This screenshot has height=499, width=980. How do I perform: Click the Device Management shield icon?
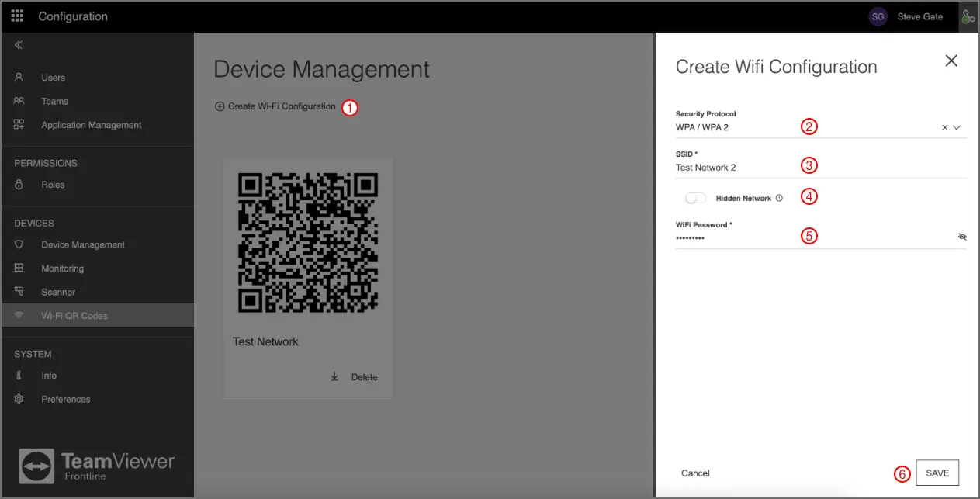[x=19, y=244]
